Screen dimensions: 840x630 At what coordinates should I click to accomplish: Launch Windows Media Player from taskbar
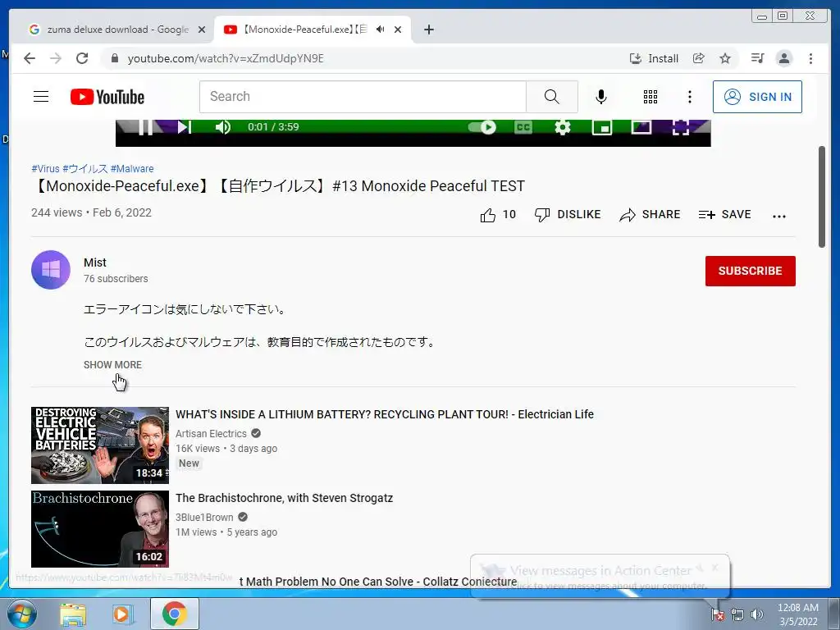(x=122, y=614)
